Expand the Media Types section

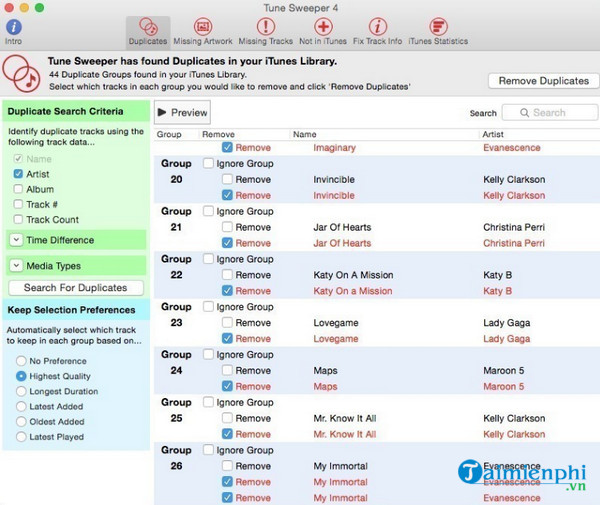click(16, 266)
